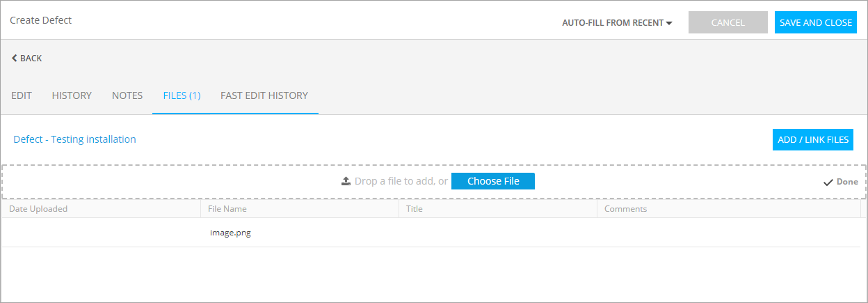Select the image.png file row
Image resolution: width=868 pixels, height=303 pixels.
(x=230, y=233)
